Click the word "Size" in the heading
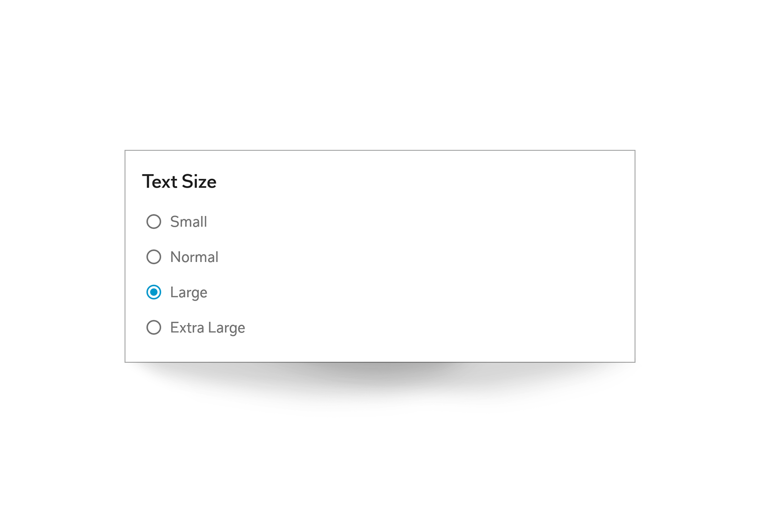Screen dimensions: 762x532 pos(199,182)
